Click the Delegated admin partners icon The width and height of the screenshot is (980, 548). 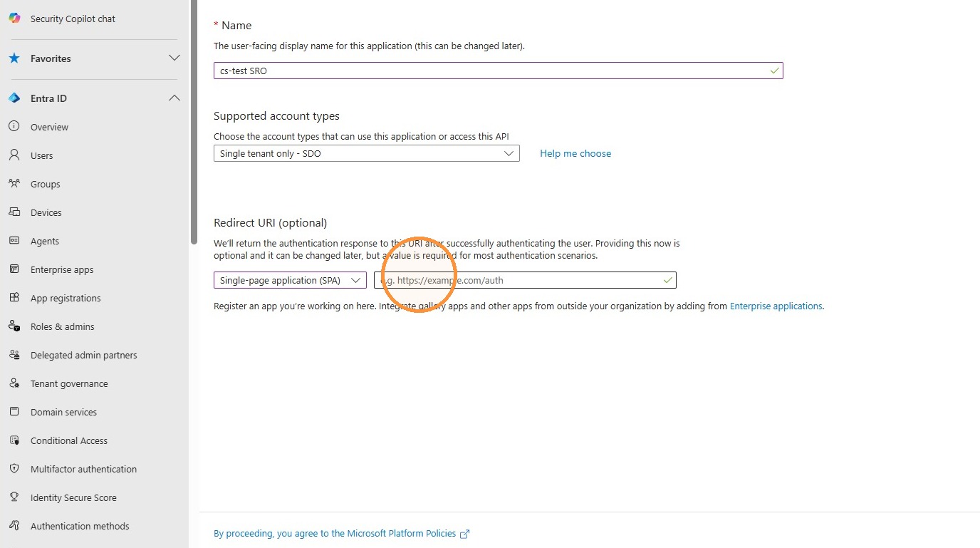14,355
